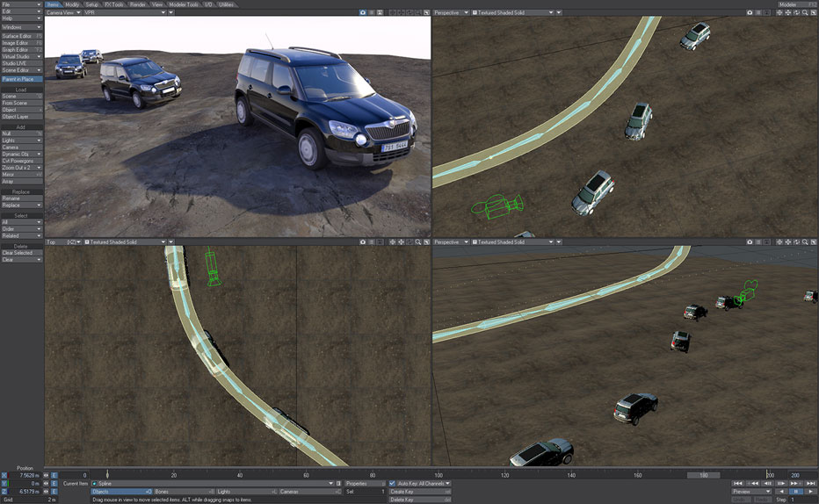819x504 pixels.
Task: Switch edit mode to Bones
Action: pos(185,492)
